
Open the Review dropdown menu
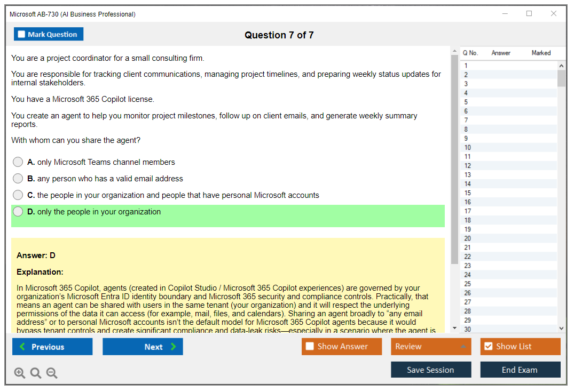[x=430, y=347]
